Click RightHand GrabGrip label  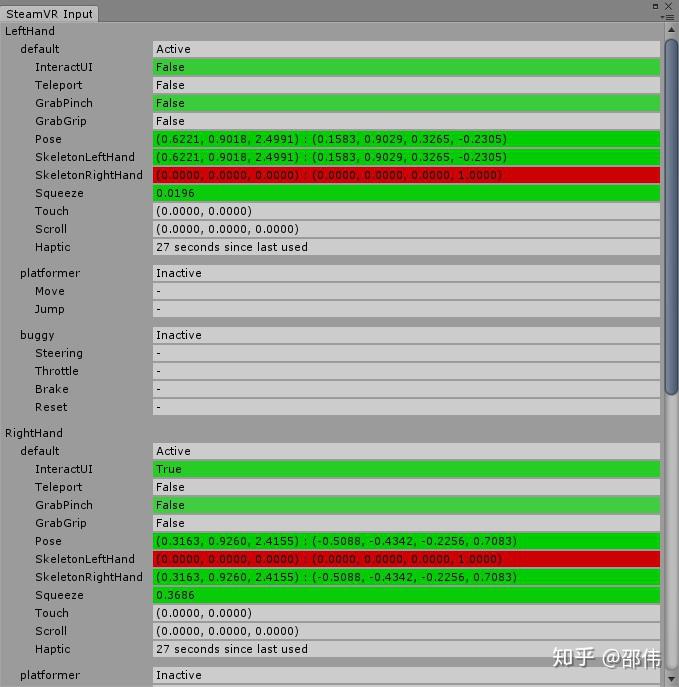(61, 523)
